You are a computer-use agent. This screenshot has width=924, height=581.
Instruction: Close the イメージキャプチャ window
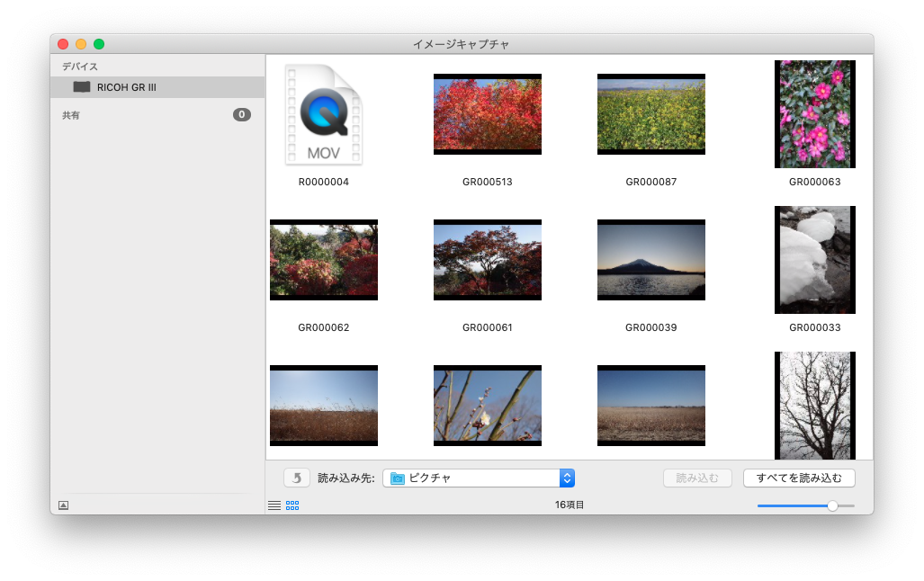tap(63, 44)
